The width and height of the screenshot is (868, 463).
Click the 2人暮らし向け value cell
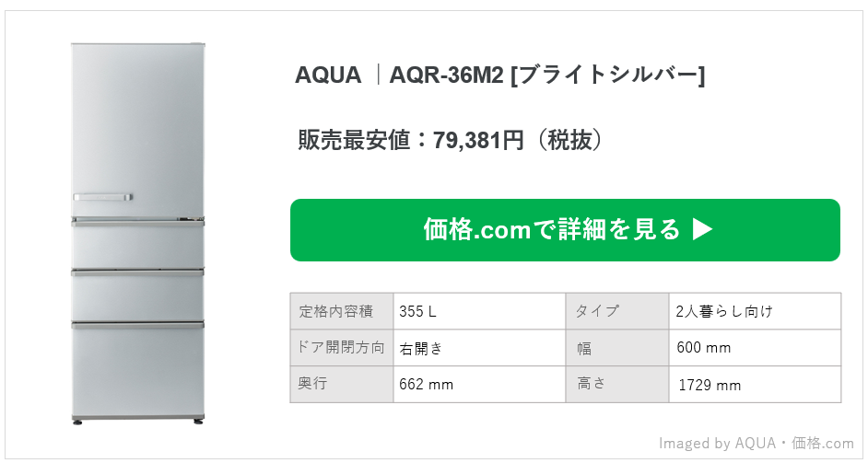(755, 311)
